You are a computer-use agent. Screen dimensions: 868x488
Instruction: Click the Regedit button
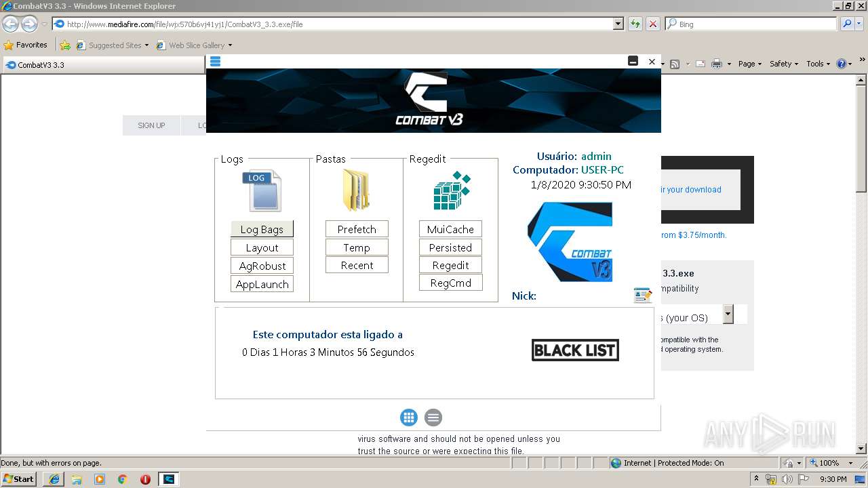pos(450,265)
